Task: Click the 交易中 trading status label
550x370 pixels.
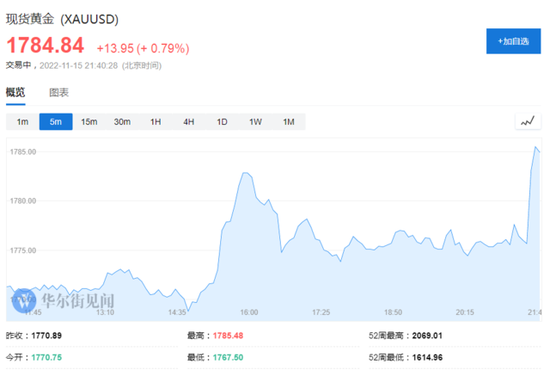Action: click(x=19, y=65)
